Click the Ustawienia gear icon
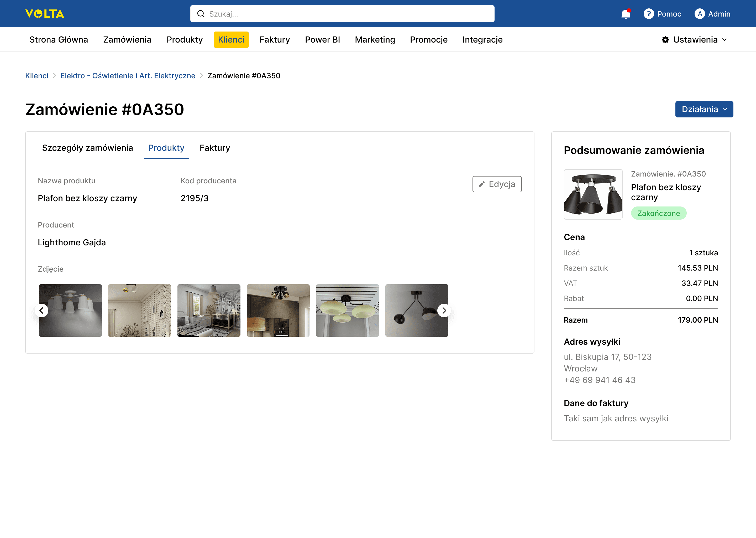Image resolution: width=756 pixels, height=538 pixels. point(665,40)
